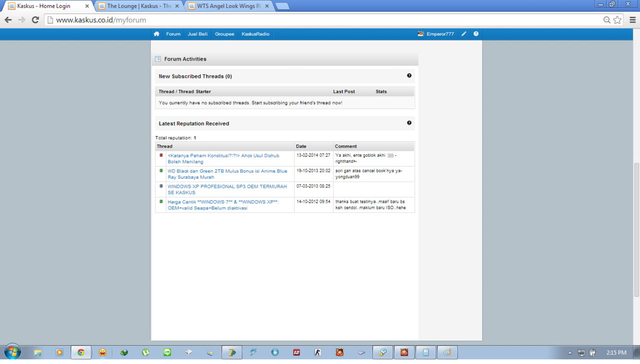Click the comment 'thanks buat testinya'
Image resolution: width=640 pixels, height=364 pixels.
click(370, 205)
